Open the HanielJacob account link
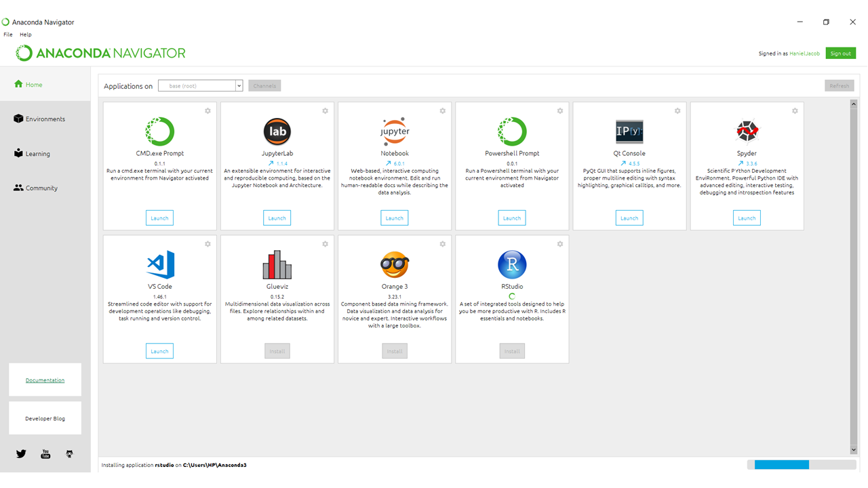This screenshot has height=488, width=868. coord(805,54)
